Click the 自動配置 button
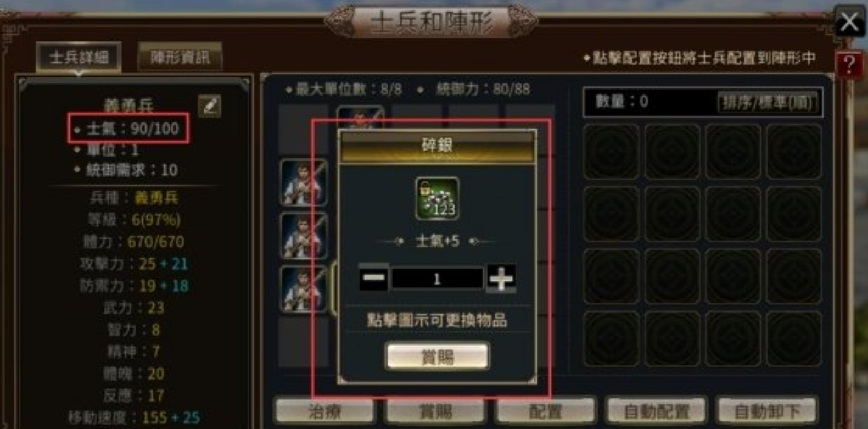Screen dimensions: 868x429 (x=656, y=411)
